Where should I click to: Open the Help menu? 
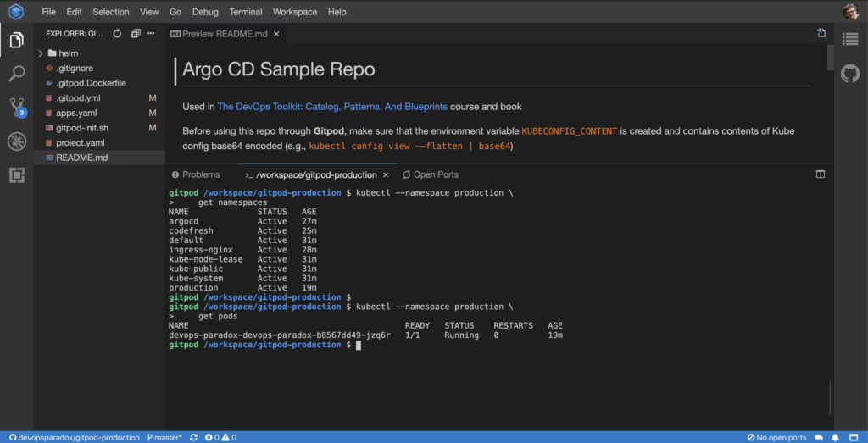(337, 12)
